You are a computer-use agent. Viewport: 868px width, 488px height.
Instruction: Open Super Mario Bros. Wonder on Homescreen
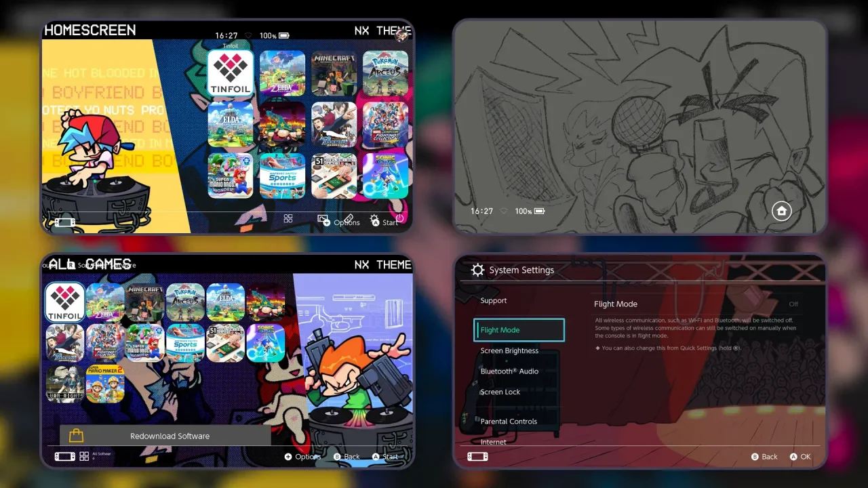click(x=231, y=176)
